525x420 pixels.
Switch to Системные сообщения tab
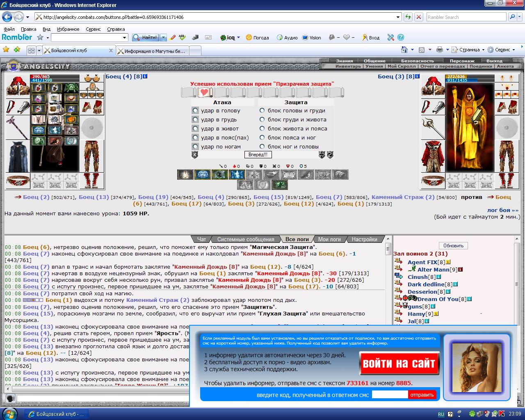click(x=246, y=239)
